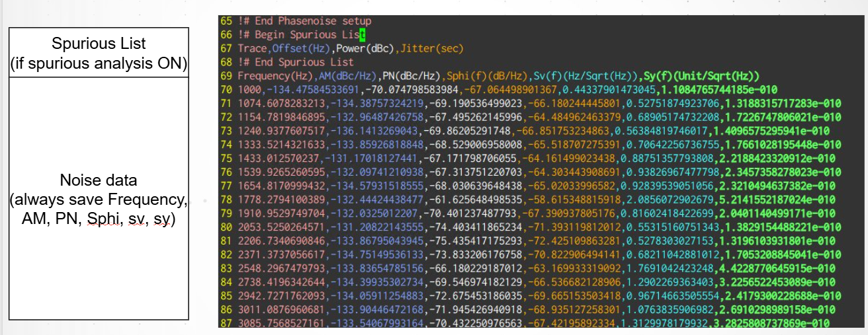This screenshot has height=335, width=868.
Task: Click the frequency value 1000 on line 70
Action: pyautogui.click(x=249, y=89)
